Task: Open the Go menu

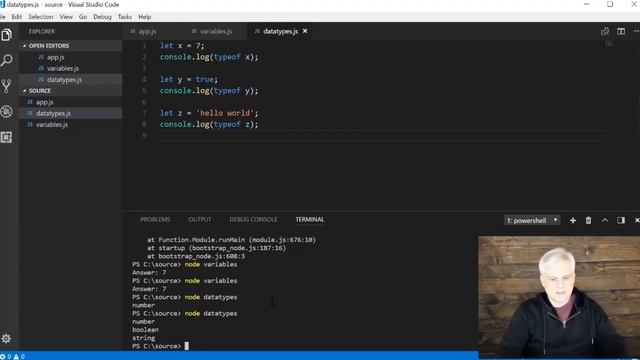Action: tap(83, 17)
